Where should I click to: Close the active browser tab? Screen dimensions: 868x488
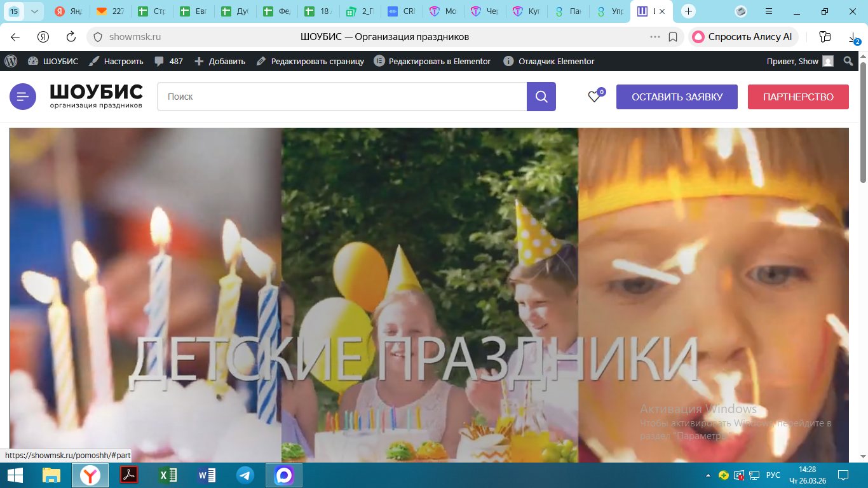(x=663, y=11)
